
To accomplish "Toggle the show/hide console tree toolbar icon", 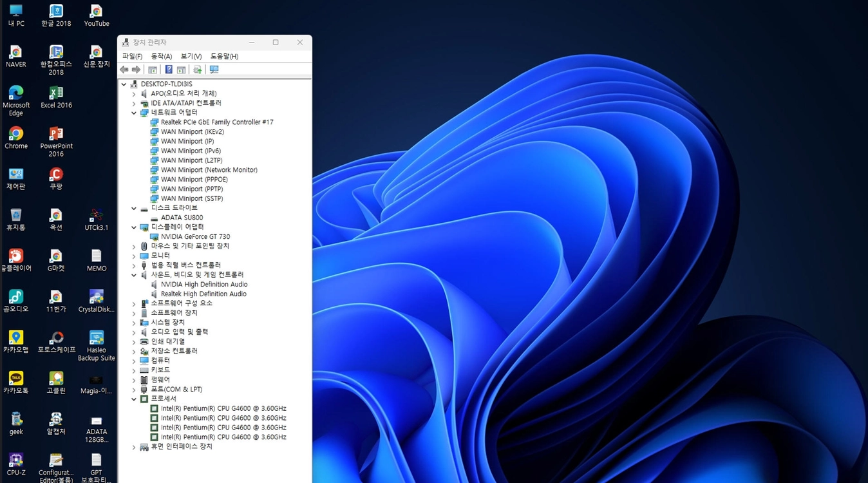I will tap(153, 70).
